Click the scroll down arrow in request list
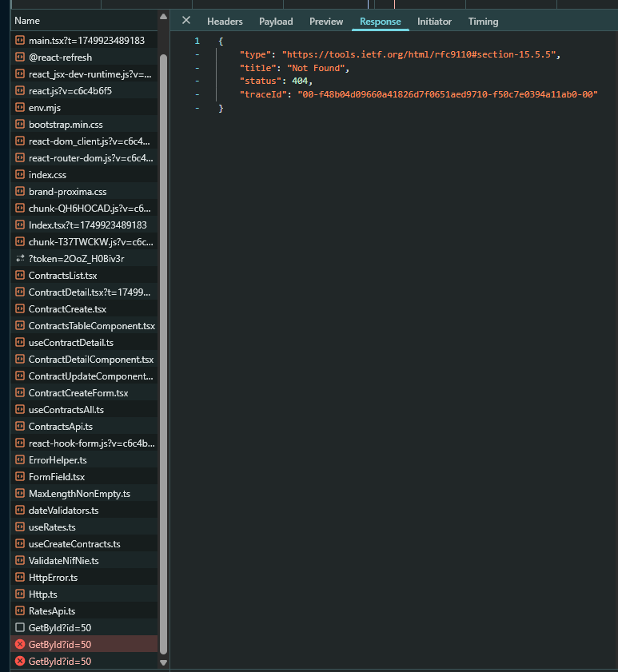This screenshot has height=672, width=618. pyautogui.click(x=164, y=662)
